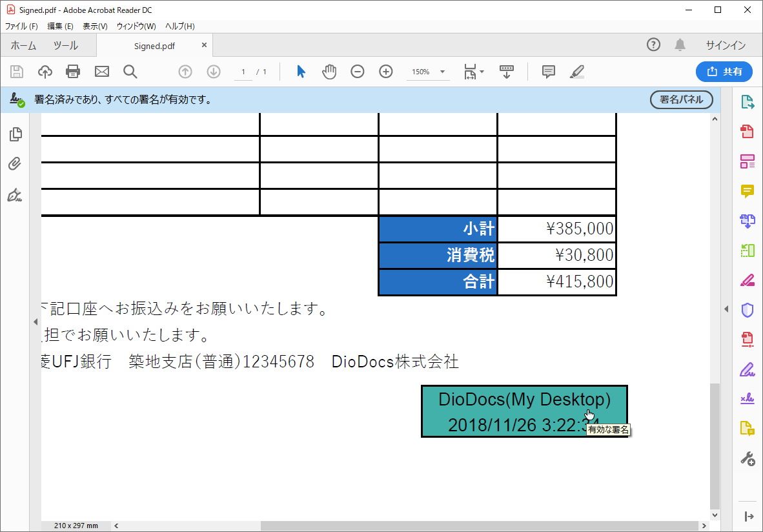
Task: Click the 署名パネル button
Action: coord(681,100)
